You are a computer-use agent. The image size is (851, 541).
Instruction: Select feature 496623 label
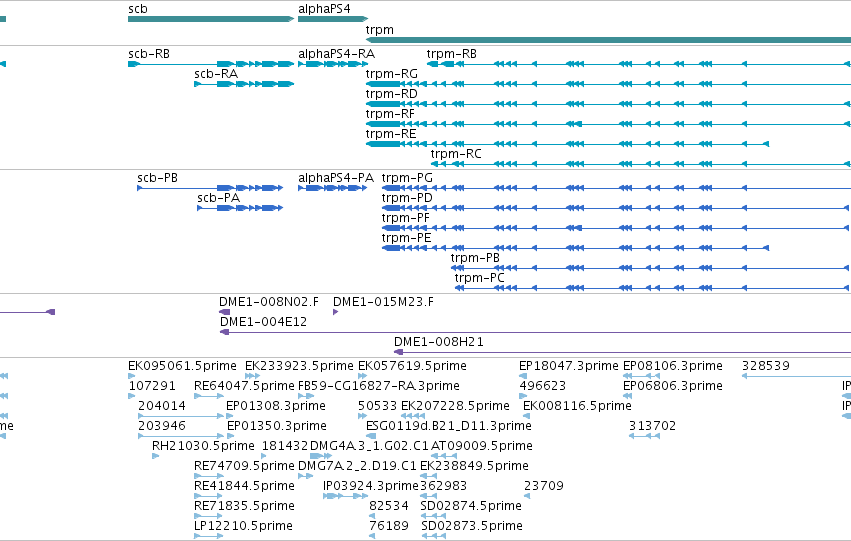(543, 386)
